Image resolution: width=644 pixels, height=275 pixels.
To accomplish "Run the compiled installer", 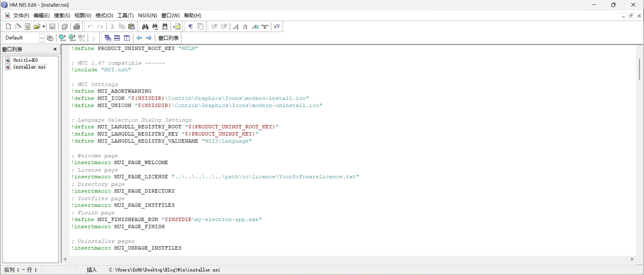I will (94, 38).
